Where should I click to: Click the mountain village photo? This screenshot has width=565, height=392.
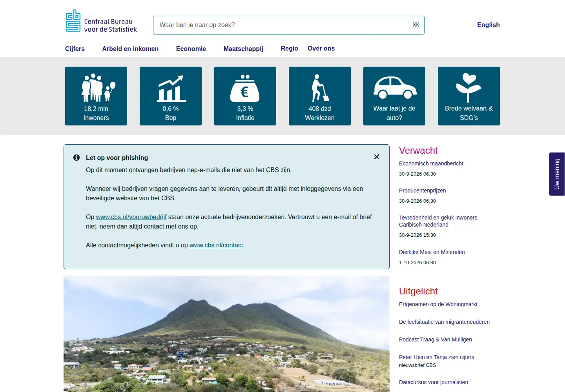point(226,334)
